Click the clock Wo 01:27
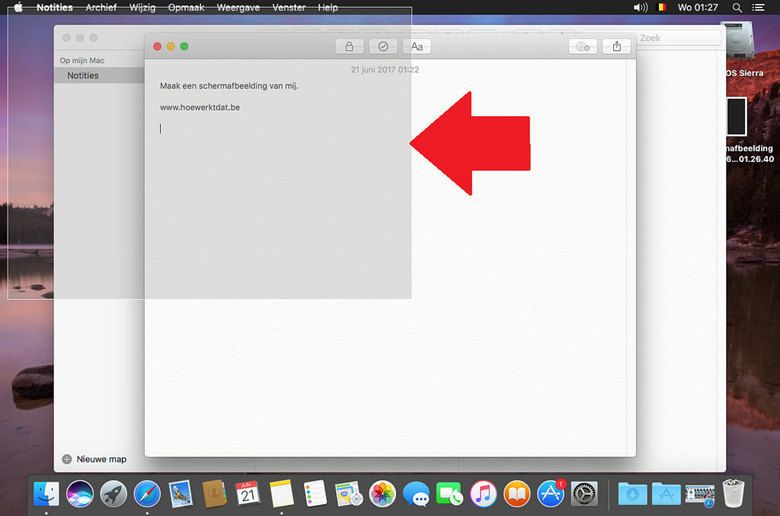 coord(698,7)
